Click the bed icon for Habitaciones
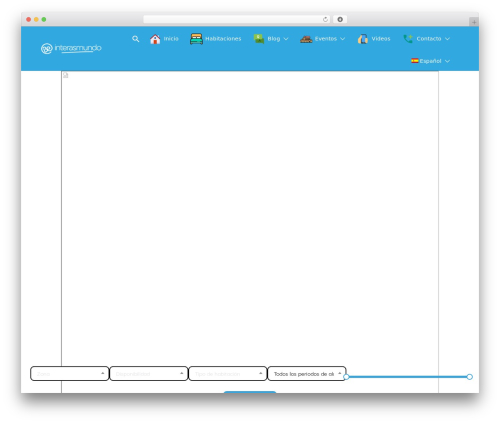The image size is (500, 423). [x=196, y=39]
